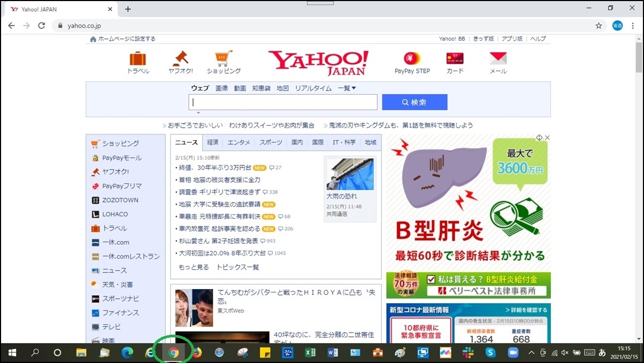The image size is (644, 363).
Task: Switch search to 地図 tab
Action: point(282,88)
